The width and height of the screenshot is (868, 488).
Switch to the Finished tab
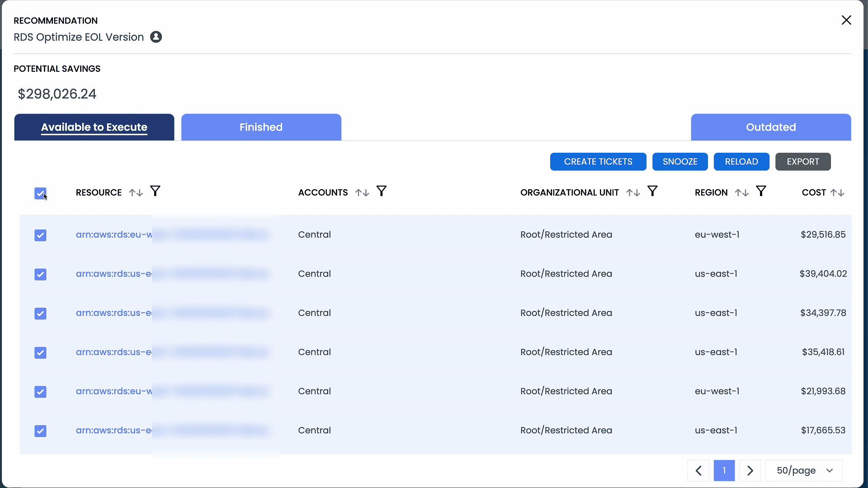[x=261, y=127]
